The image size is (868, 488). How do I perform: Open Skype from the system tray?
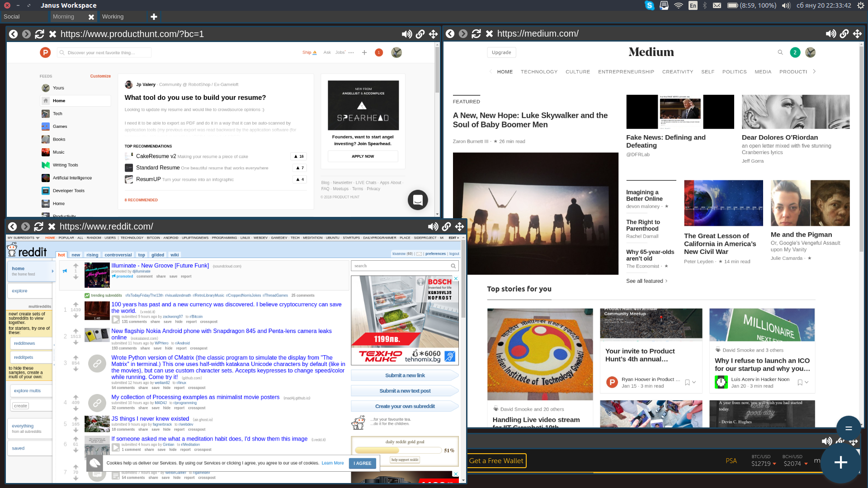point(650,5)
